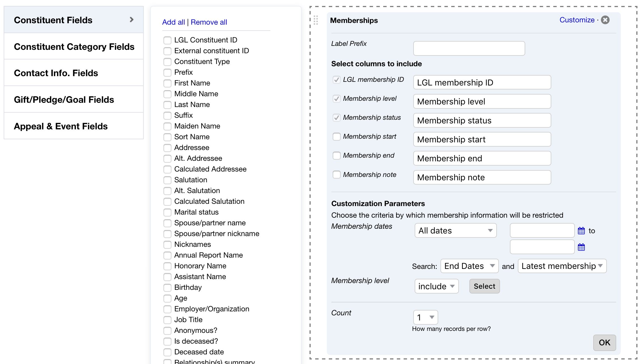Image resolution: width=640 pixels, height=364 pixels.
Task: Click the calendar icon beside the first date field
Action: 581,230
